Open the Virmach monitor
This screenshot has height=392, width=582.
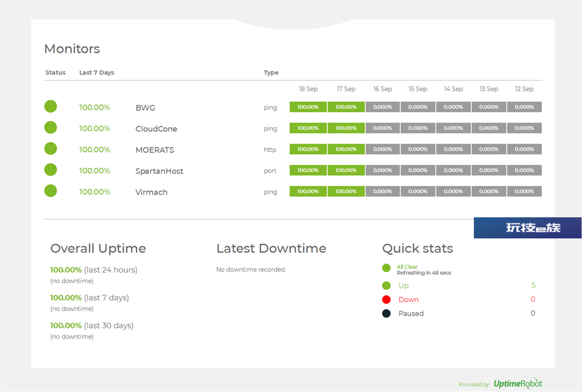point(151,192)
